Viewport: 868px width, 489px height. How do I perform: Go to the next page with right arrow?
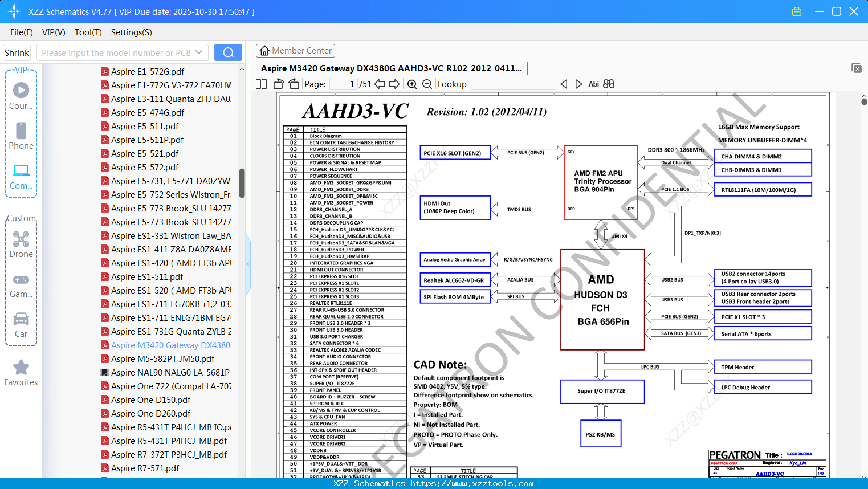(x=394, y=84)
